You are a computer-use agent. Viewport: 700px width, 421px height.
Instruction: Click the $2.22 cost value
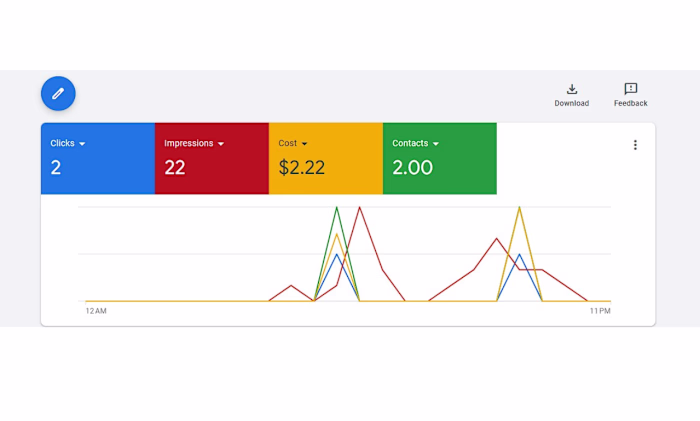tap(301, 168)
